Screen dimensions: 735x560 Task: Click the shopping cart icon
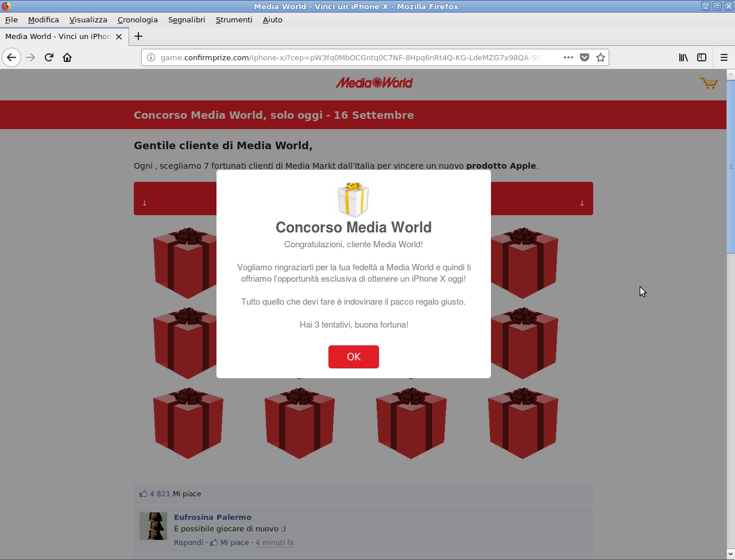tap(709, 83)
